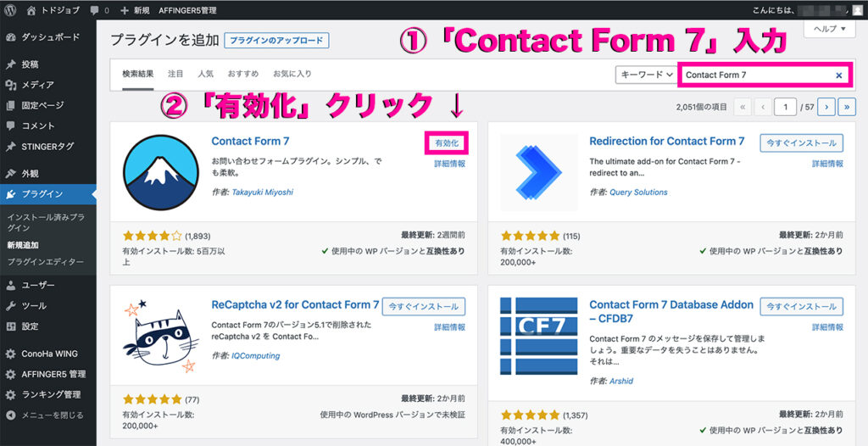Go to first page of results

(743, 107)
